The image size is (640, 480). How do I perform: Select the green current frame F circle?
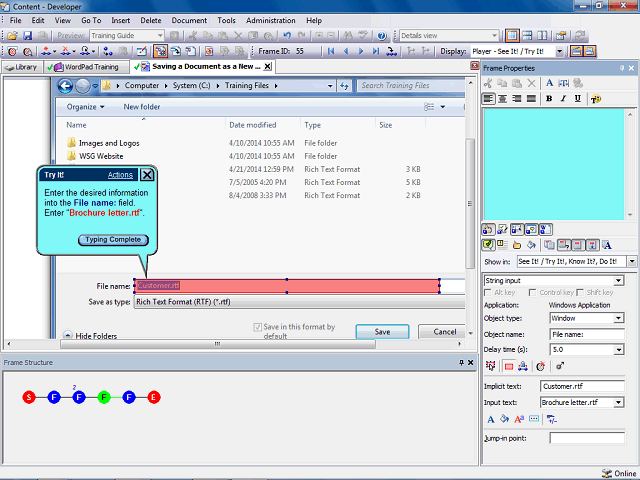[x=104, y=397]
